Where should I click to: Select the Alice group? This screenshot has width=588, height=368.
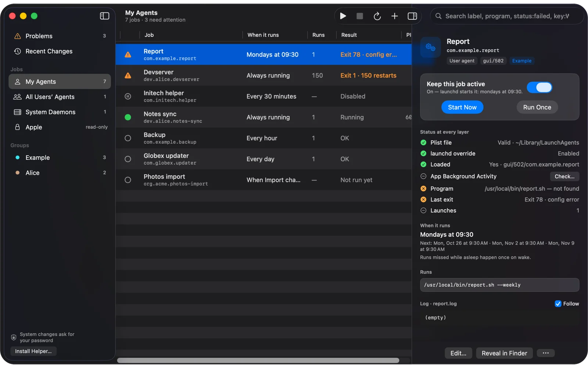click(x=60, y=173)
